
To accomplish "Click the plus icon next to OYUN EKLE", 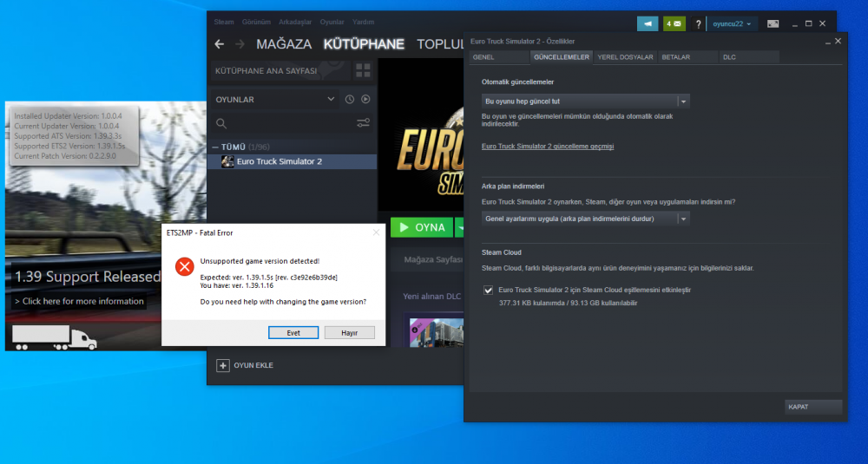I will (x=223, y=365).
